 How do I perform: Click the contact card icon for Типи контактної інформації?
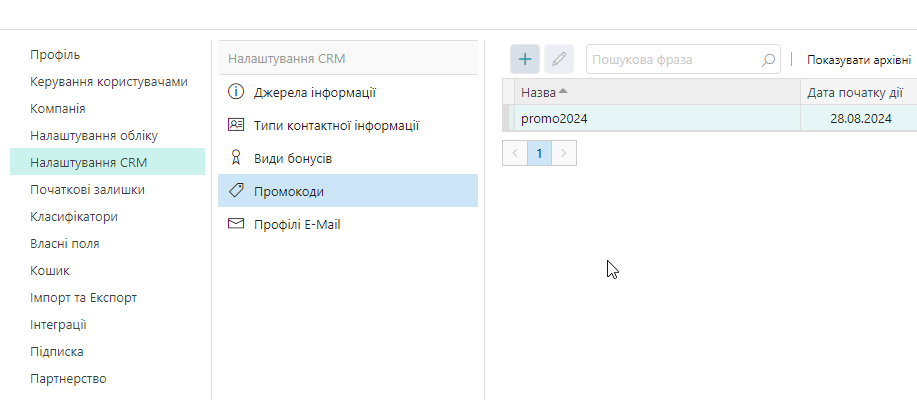pyautogui.click(x=236, y=126)
